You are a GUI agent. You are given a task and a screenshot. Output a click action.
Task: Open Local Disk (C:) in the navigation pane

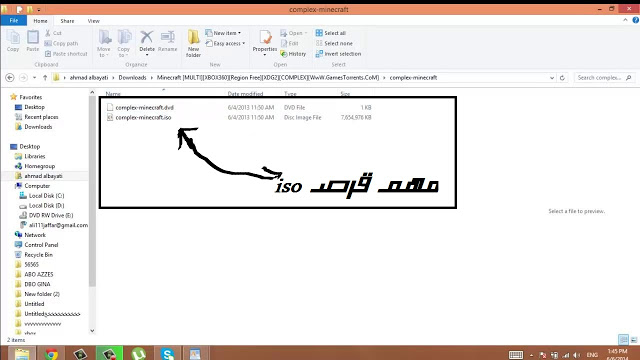[46, 196]
